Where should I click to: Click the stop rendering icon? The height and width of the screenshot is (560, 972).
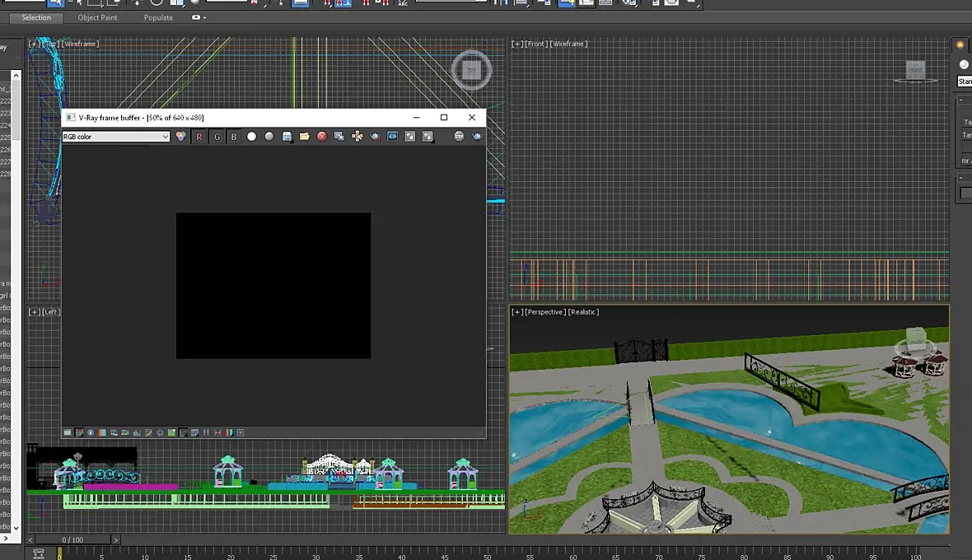[x=459, y=136]
